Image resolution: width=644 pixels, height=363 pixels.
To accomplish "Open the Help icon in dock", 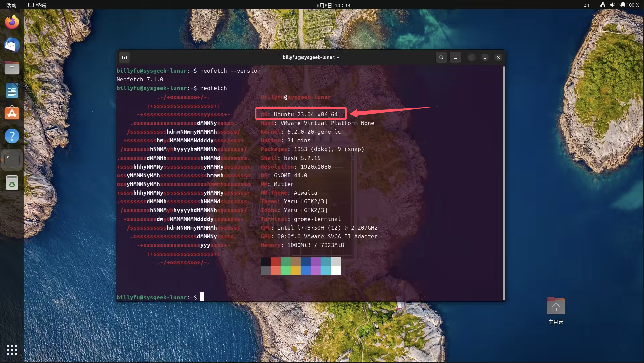I will (x=12, y=136).
